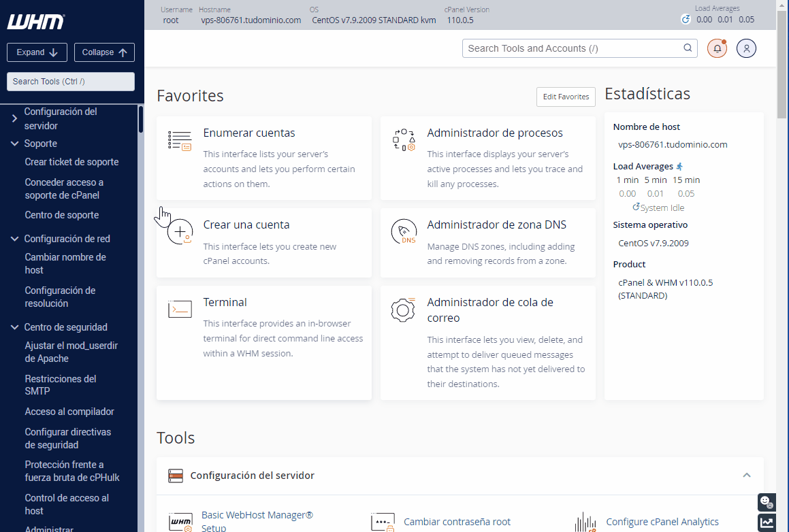Open Ajustar el mod_userdir de Apache
The image size is (789, 532).
point(71,352)
